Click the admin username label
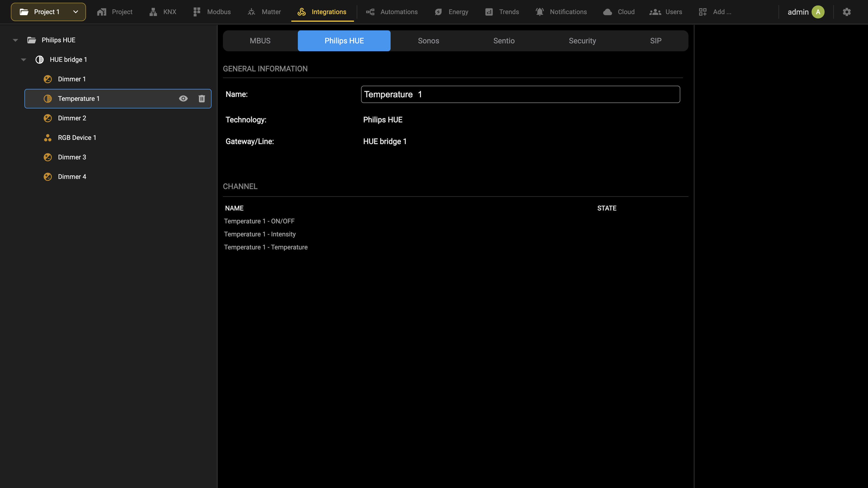Viewport: 868px width, 488px height. point(798,12)
